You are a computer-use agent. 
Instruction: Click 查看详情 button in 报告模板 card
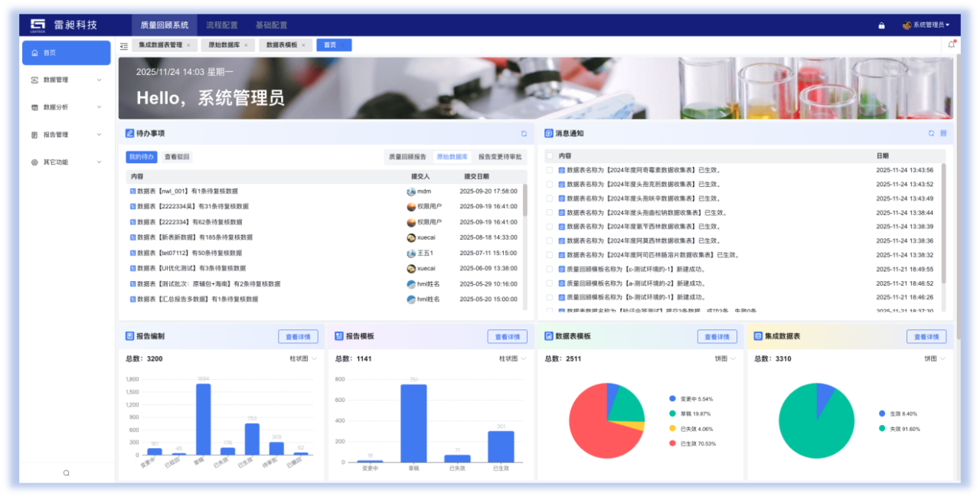[507, 337]
